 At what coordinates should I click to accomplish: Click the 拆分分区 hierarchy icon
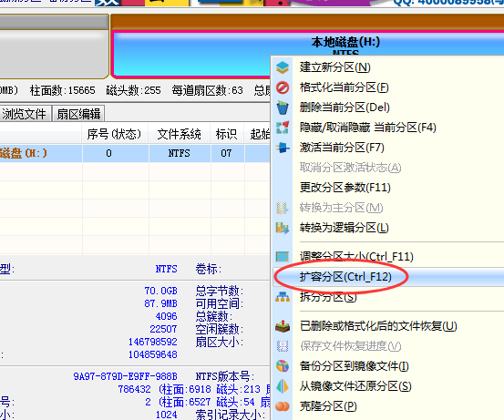pos(283,297)
